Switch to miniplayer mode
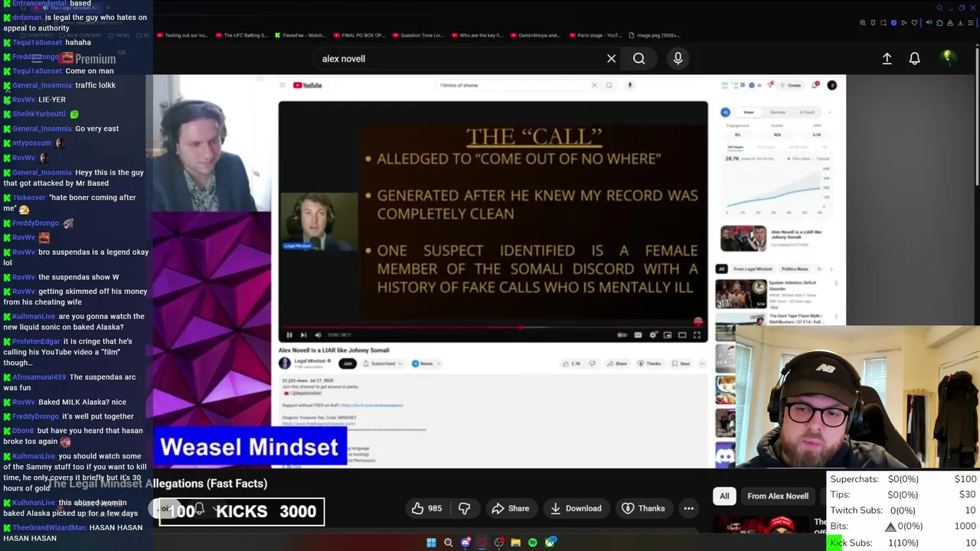The height and width of the screenshot is (551, 980). (668, 334)
